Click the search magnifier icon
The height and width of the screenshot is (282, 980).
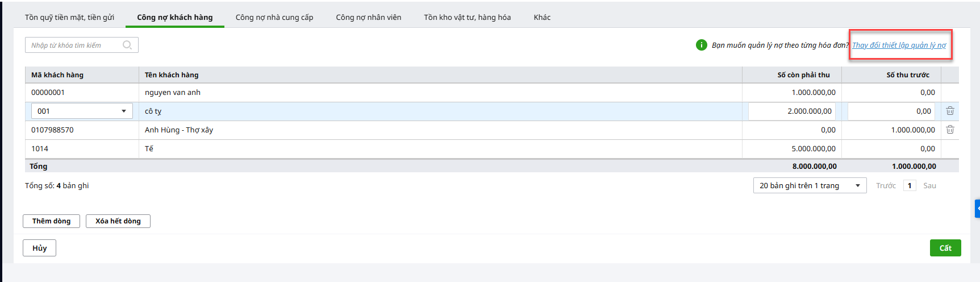point(127,45)
